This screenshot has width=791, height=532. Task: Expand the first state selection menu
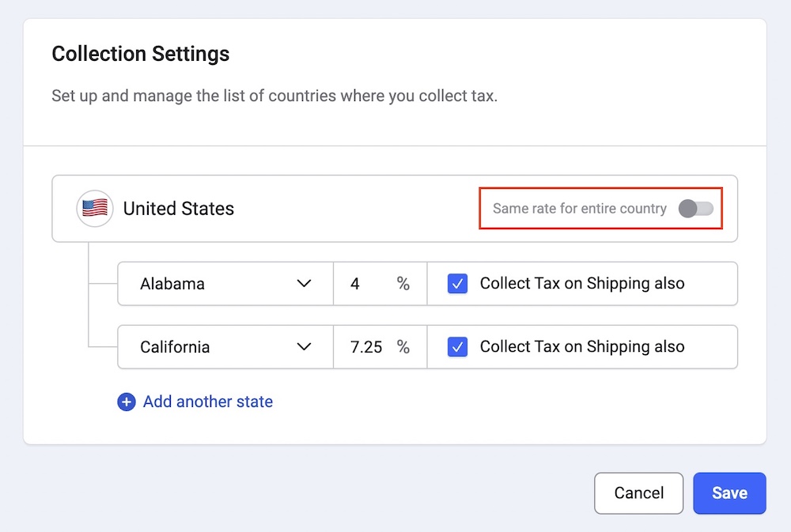225,283
